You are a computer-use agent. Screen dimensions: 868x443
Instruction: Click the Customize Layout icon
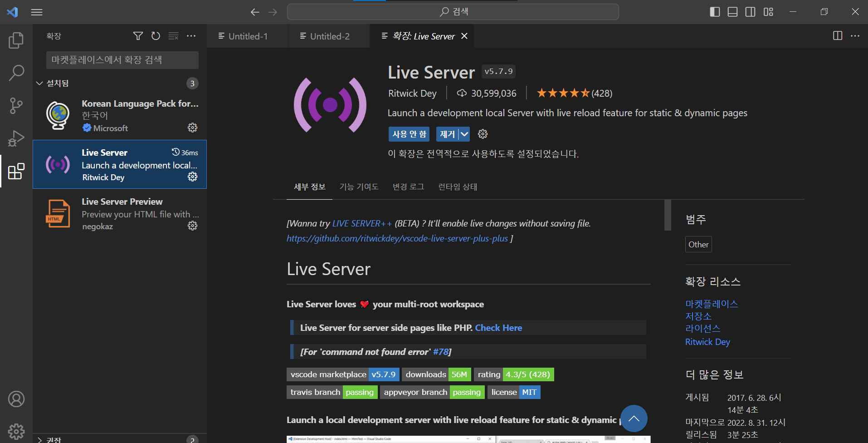click(768, 12)
